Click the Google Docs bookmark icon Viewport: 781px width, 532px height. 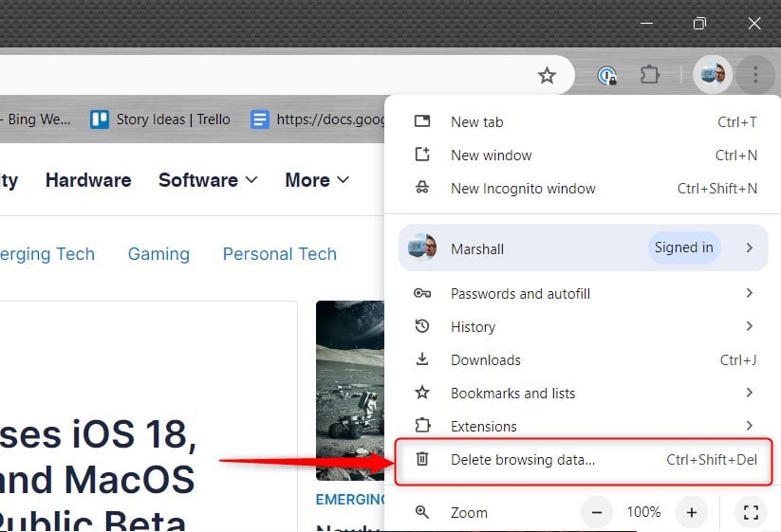click(x=259, y=119)
